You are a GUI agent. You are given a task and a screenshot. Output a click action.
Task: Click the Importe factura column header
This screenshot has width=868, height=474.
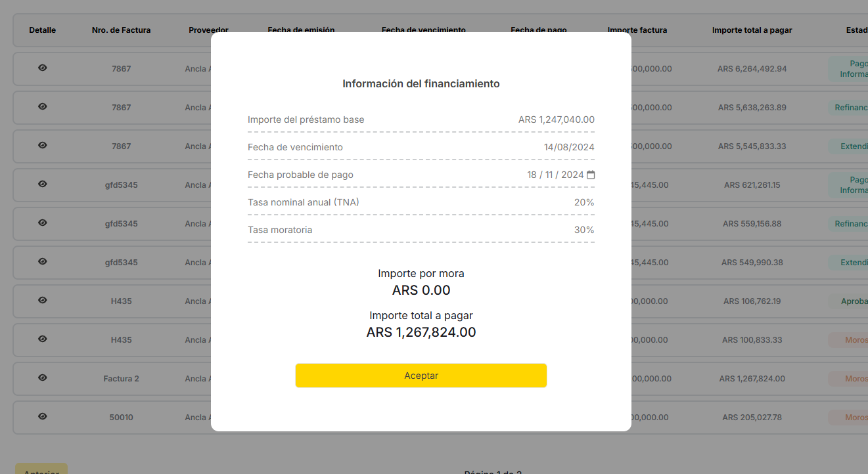pos(637,30)
